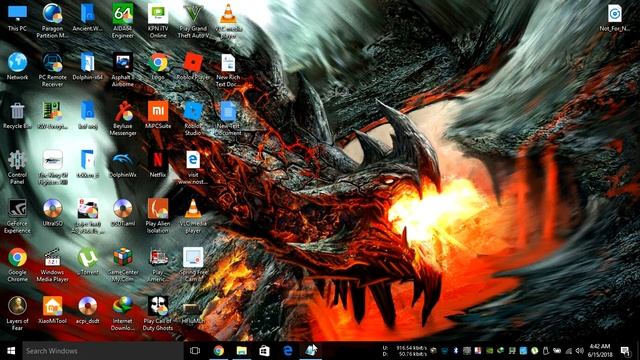Select the Layers of Fear icon

[17, 314]
